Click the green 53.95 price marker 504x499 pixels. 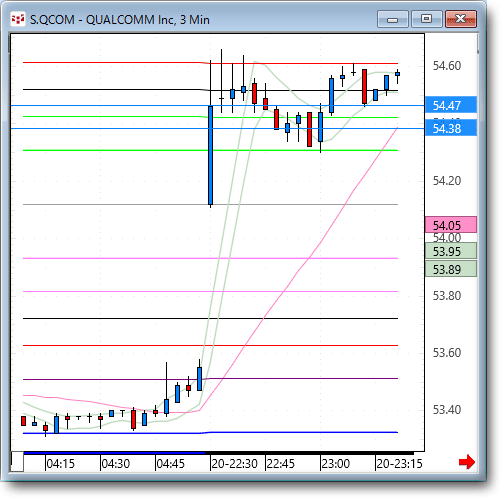coord(451,251)
